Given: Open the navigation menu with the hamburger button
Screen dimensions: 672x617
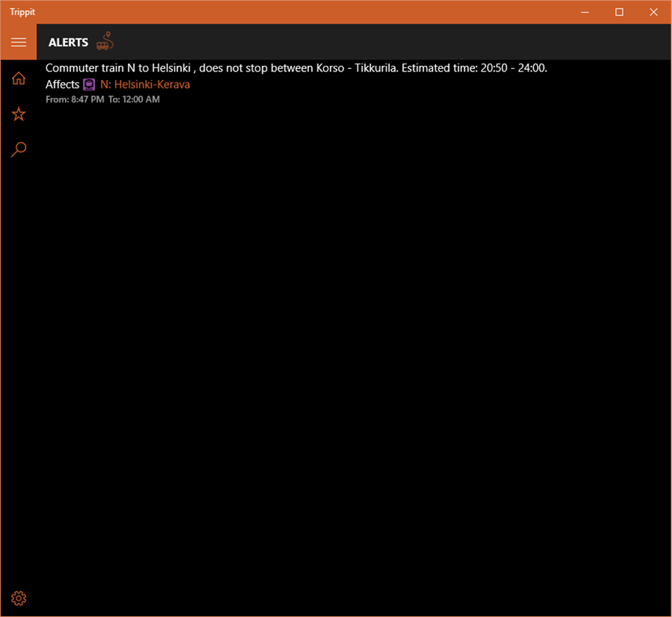Looking at the screenshot, I should point(19,42).
